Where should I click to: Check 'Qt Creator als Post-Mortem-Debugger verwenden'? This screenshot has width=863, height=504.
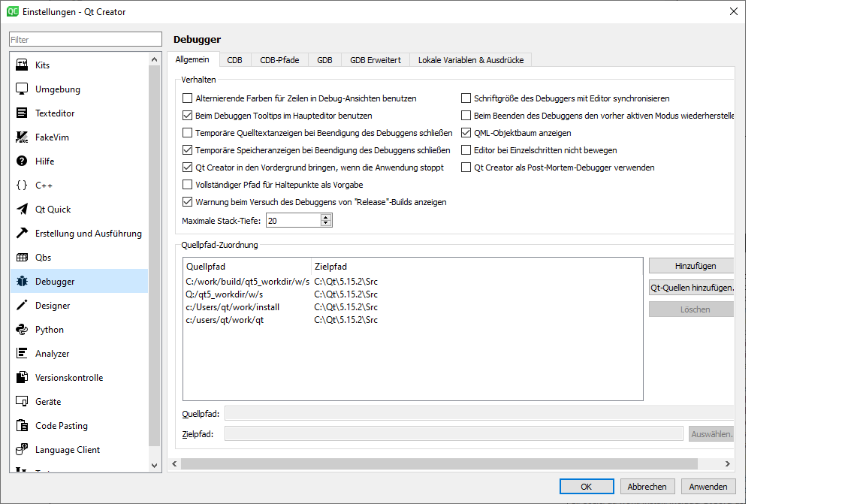466,167
